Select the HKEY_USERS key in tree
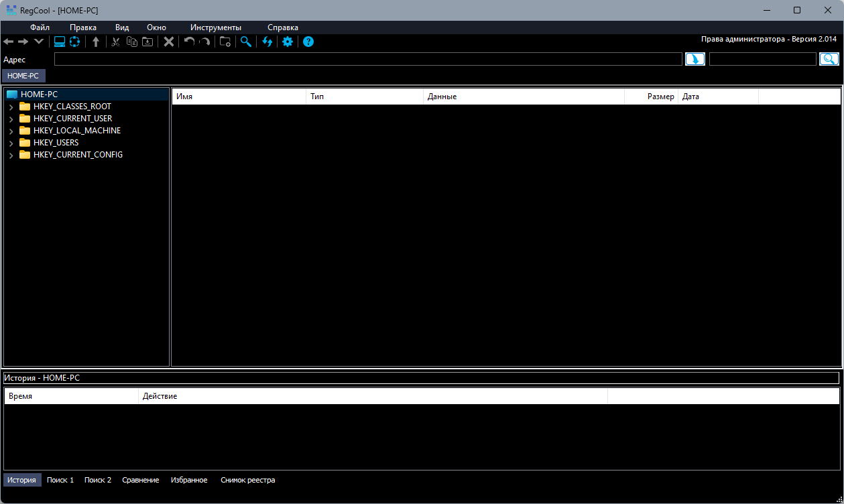The image size is (844, 504). [x=56, y=143]
